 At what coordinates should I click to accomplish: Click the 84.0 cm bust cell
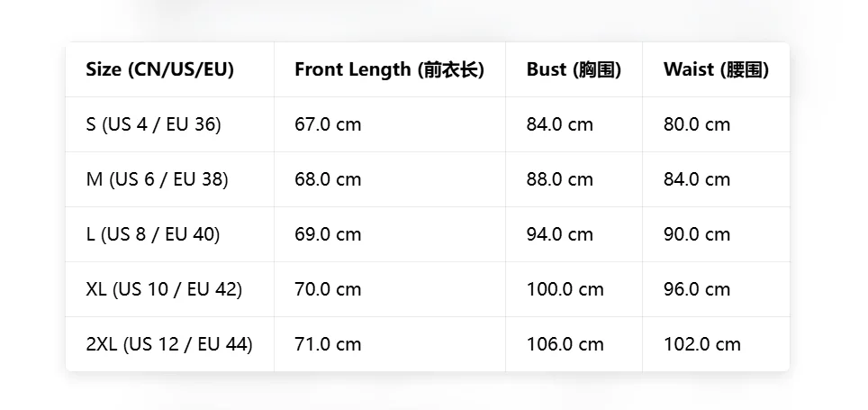[x=574, y=124]
